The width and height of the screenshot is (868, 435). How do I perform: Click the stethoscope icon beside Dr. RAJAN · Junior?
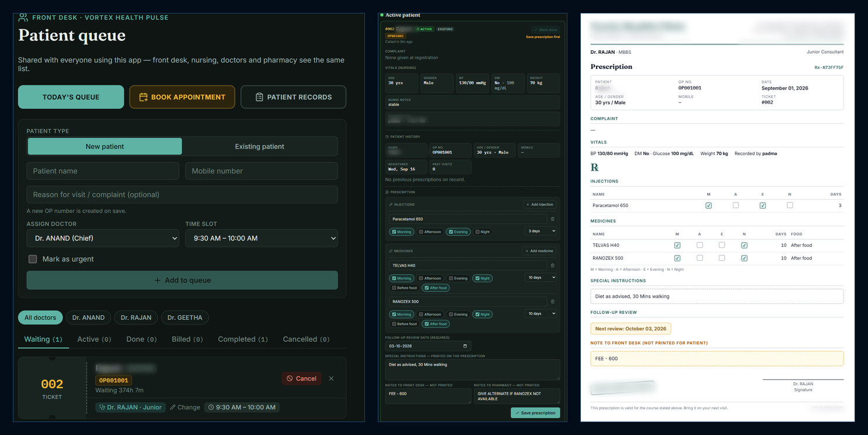pos(102,407)
